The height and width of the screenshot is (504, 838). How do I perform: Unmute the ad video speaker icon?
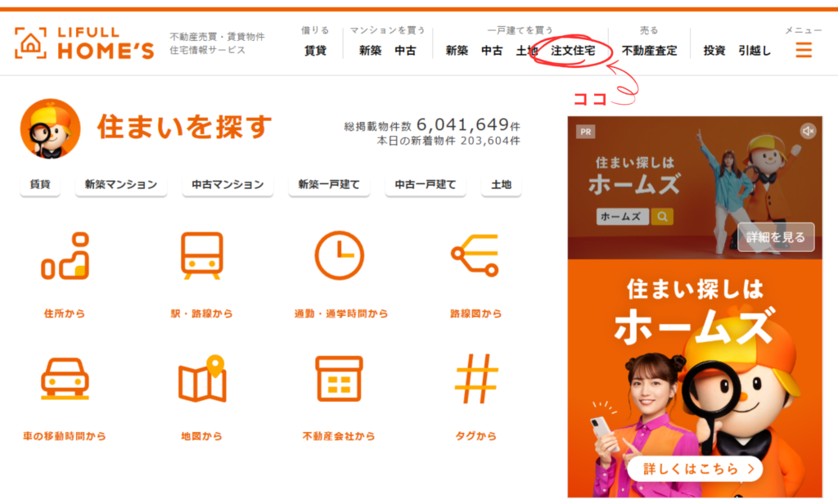(808, 131)
